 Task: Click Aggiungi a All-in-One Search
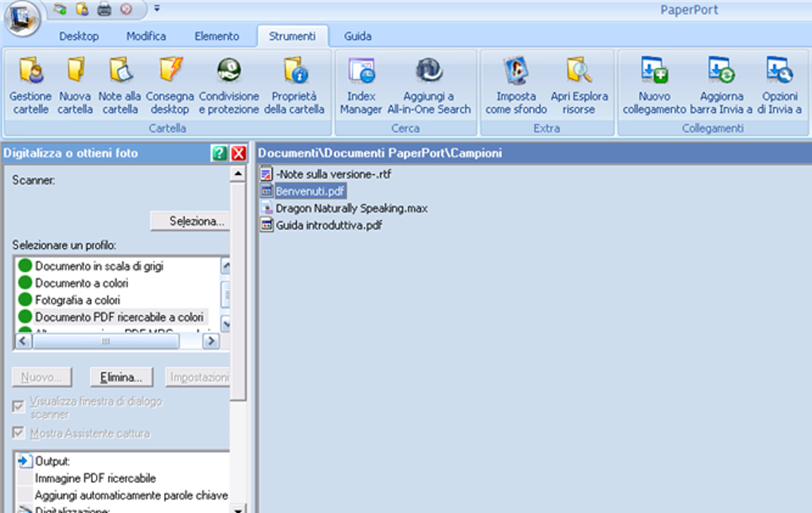[429, 86]
